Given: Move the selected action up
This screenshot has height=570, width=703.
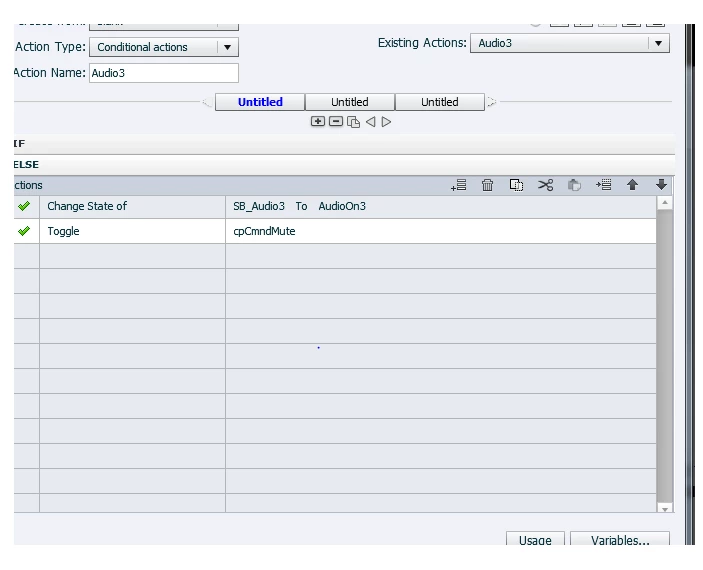Looking at the screenshot, I should (x=633, y=185).
